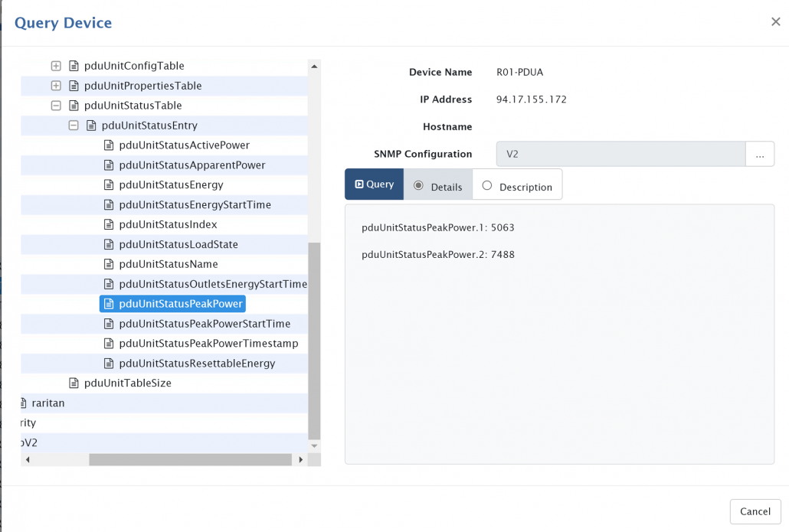Click document icon next to pduUnitStatusEnergy
The width and height of the screenshot is (789, 532).
point(109,185)
